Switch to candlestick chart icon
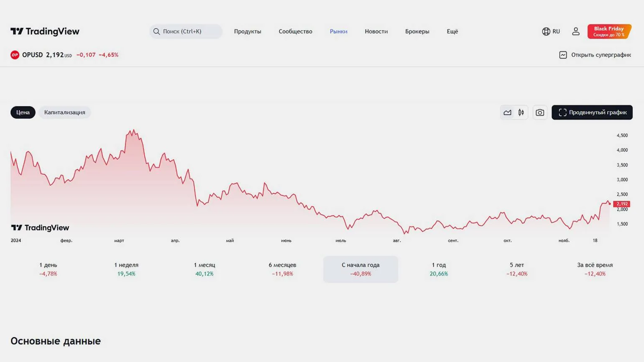 coord(521,112)
